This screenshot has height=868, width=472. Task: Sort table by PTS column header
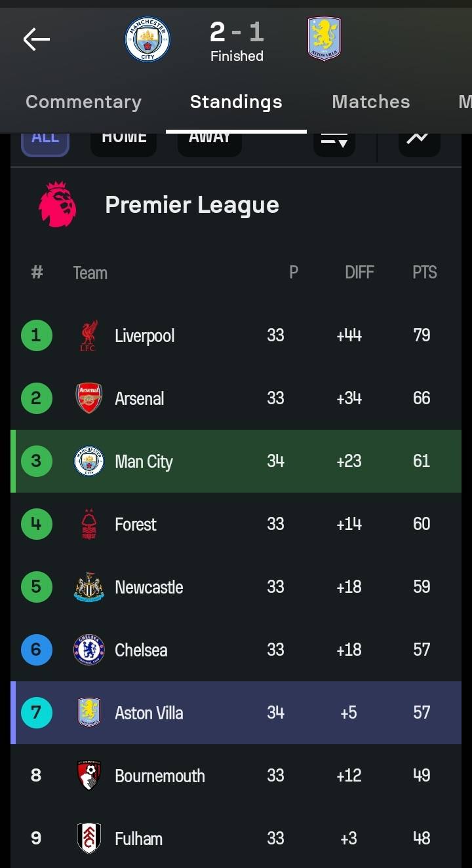[x=424, y=273]
